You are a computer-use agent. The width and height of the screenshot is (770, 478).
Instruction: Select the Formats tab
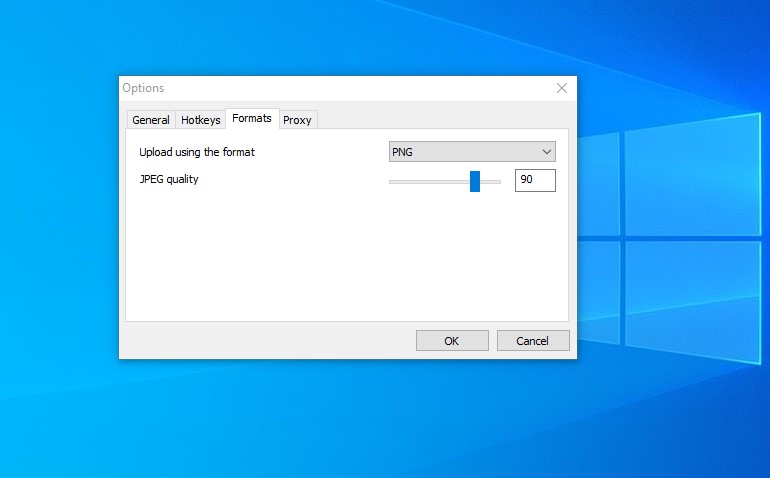tap(252, 118)
